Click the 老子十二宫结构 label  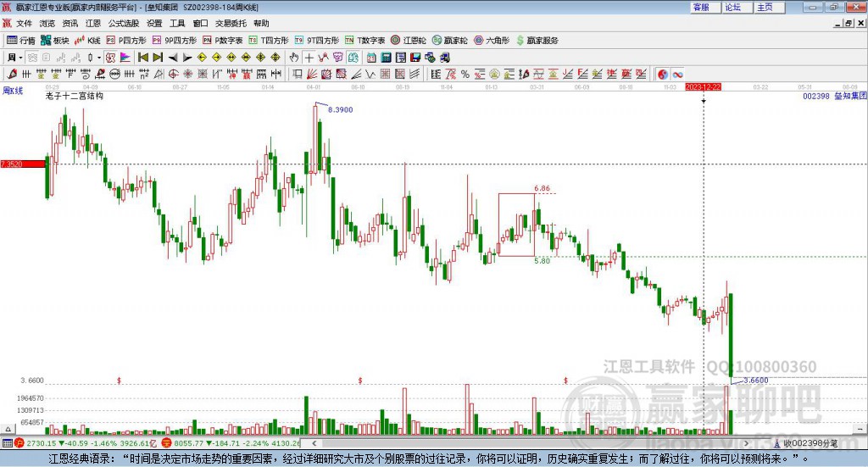click(75, 96)
